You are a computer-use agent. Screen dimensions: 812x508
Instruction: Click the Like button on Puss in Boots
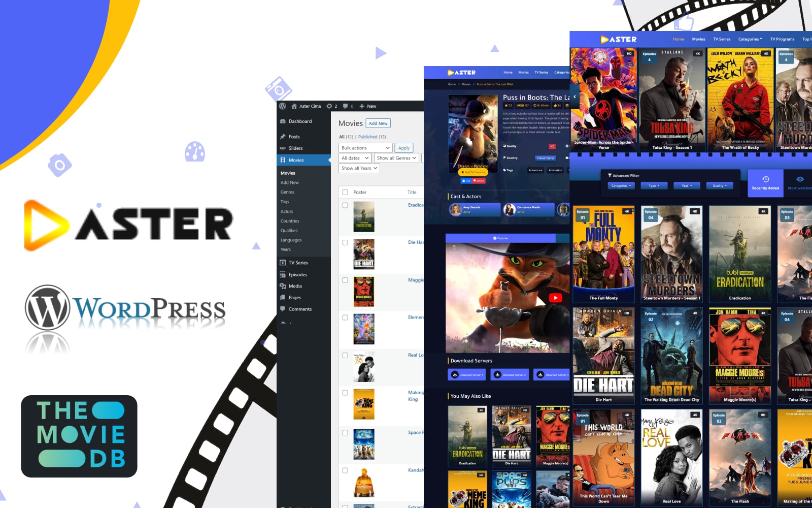pos(465,181)
